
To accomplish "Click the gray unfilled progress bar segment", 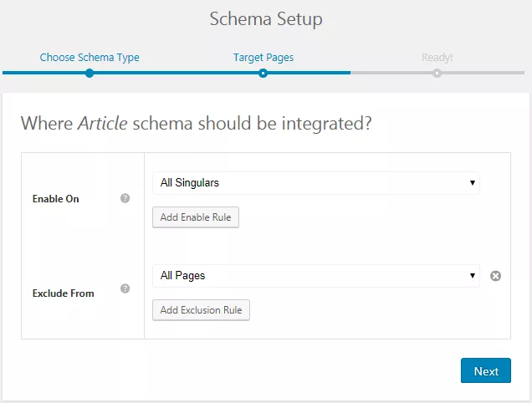I will tap(477, 73).
